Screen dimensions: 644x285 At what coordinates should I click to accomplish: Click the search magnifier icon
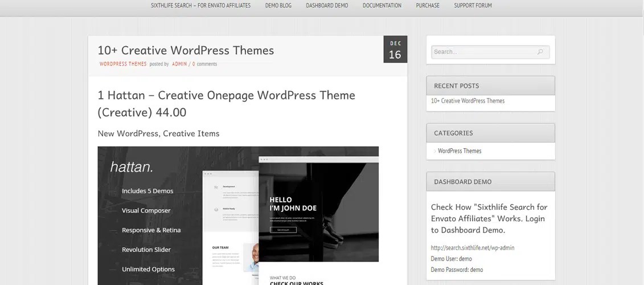[540, 52]
